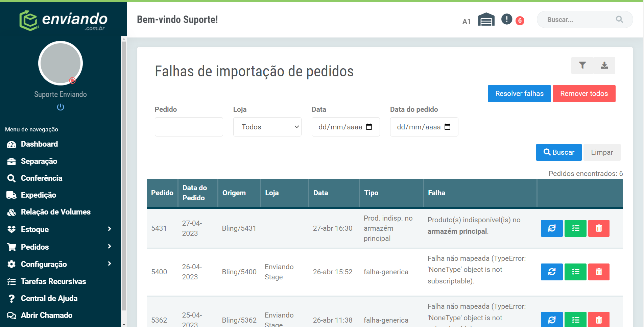Open calendar picker in Data do pedido

tap(448, 127)
